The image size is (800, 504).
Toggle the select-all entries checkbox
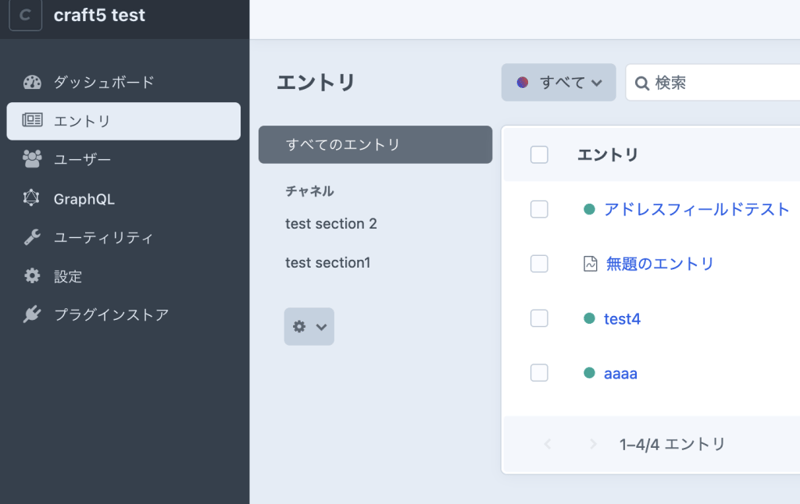point(539,154)
